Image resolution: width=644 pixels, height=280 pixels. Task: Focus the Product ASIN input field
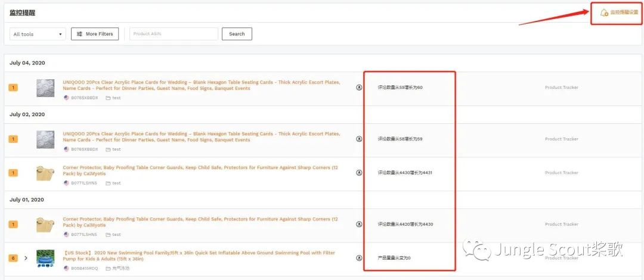tap(174, 34)
